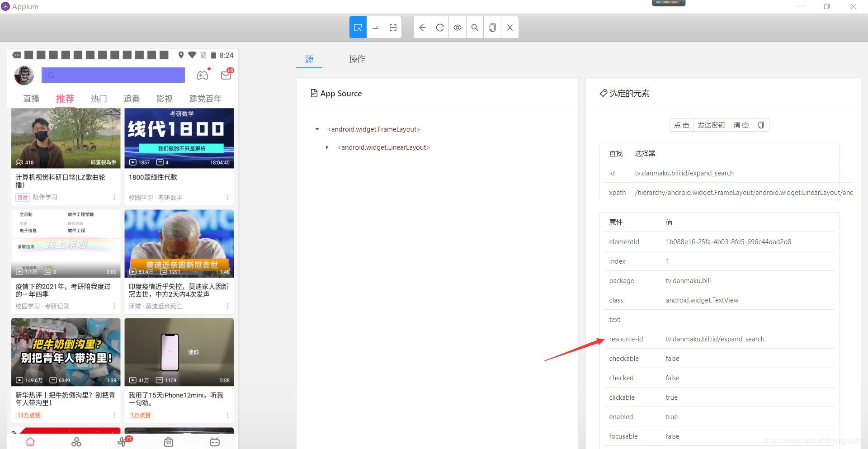Open more options for 计算机视觉科研日常 card
The image size is (868, 449).
tap(114, 198)
